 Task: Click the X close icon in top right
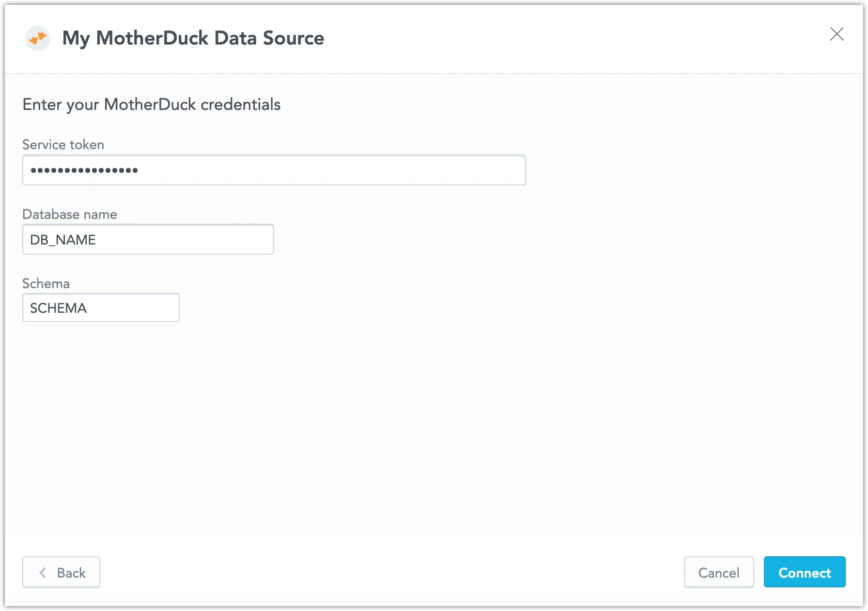point(837,34)
